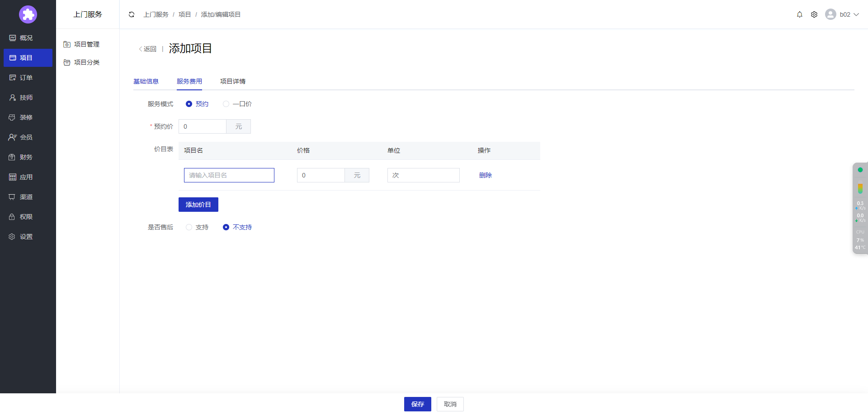Open 设置 settings in sidebar
Image resolution: width=868 pixels, height=415 pixels.
(28, 237)
